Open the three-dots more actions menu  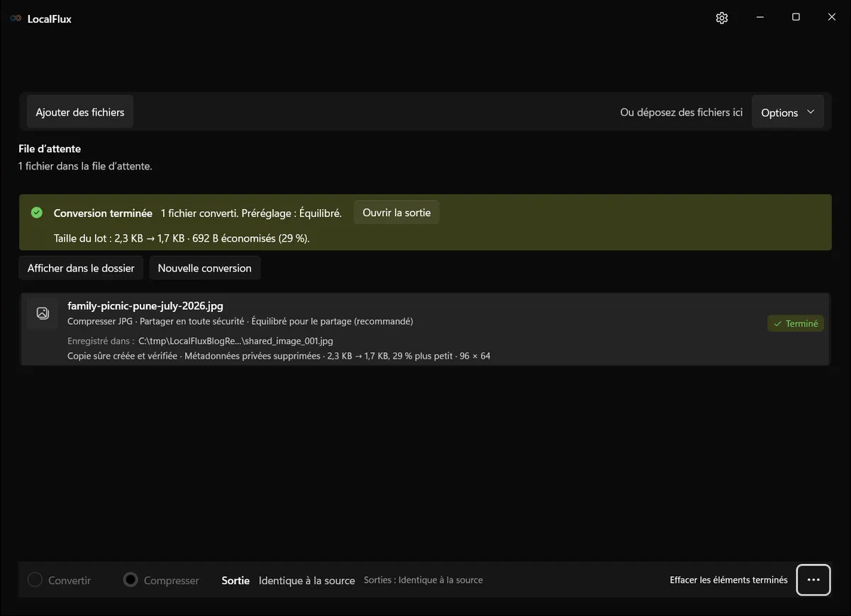pos(813,580)
